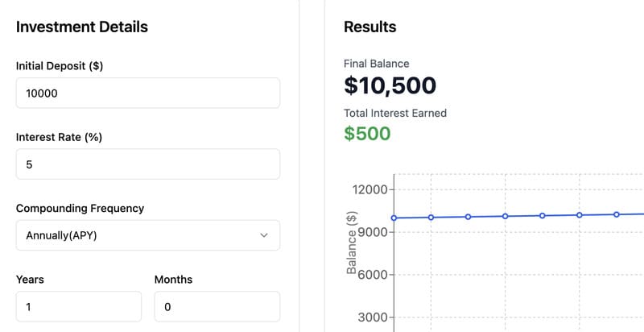Screen dimensions: 644x332
Task: Click the Compounding Frequency label text
Action: (x=80, y=208)
